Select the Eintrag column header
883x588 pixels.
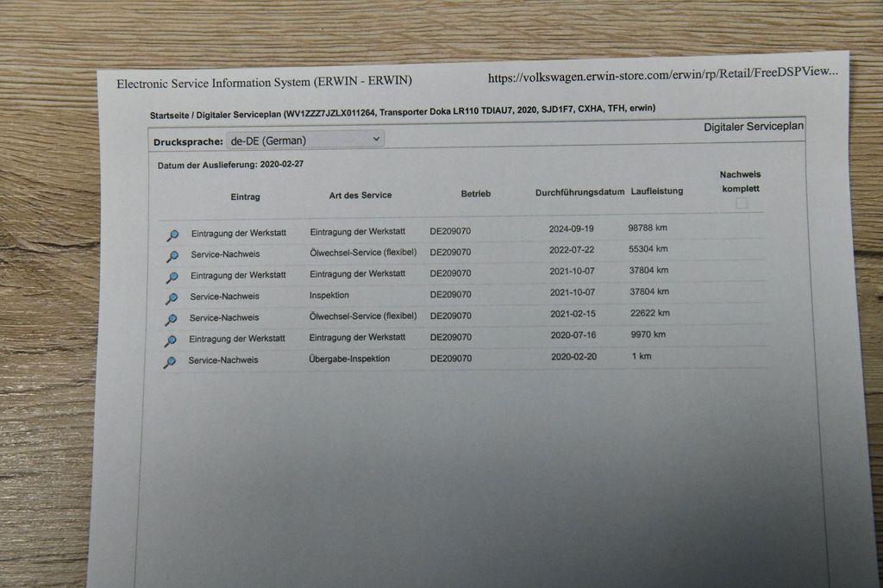click(x=245, y=197)
